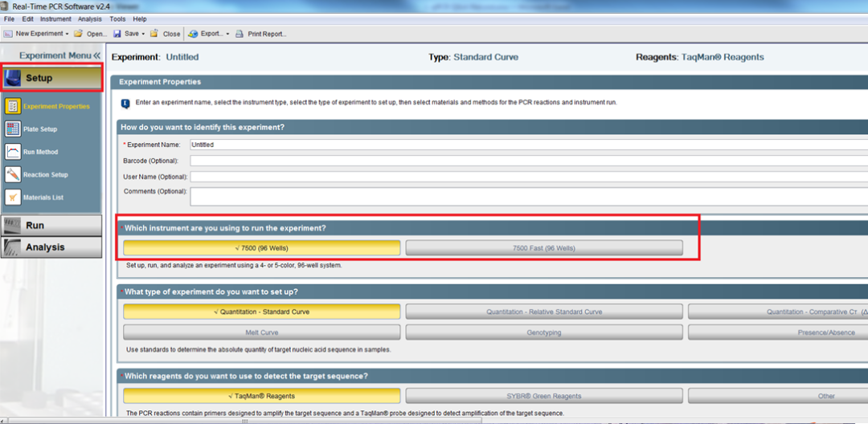Click the Export globe icon
This screenshot has height=424, width=868.
coord(193,34)
